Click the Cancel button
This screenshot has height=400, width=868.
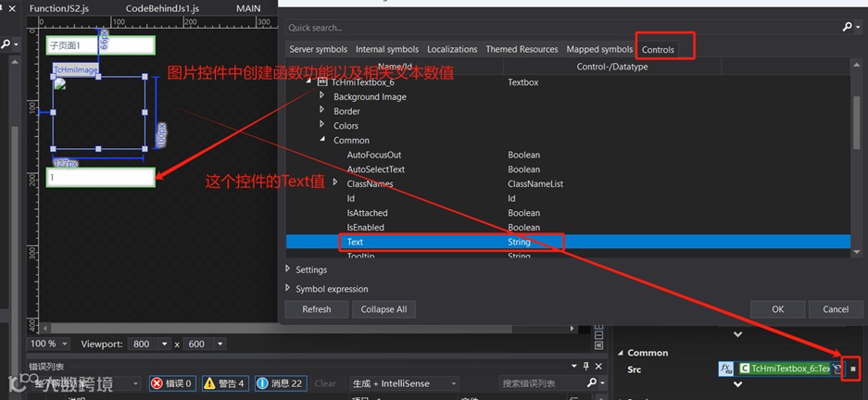click(836, 309)
